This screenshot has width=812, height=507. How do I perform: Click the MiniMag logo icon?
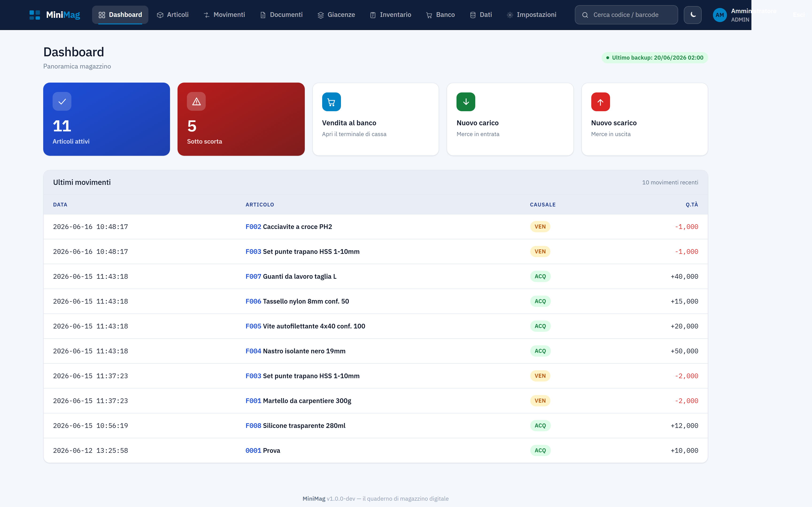click(35, 15)
